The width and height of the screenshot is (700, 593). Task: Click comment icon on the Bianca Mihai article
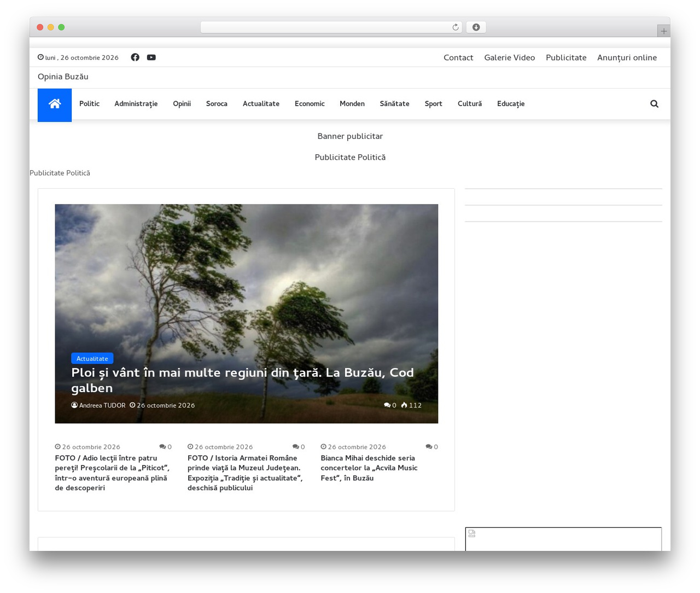click(429, 447)
